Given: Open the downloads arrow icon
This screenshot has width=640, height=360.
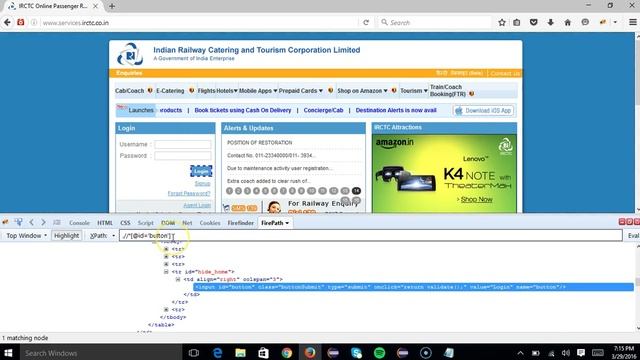Looking at the screenshot, I should [x=551, y=22].
